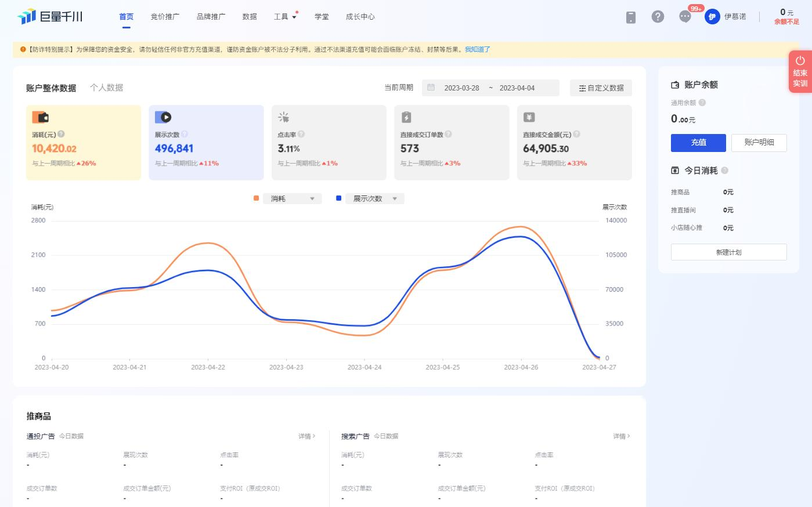Open help question mark icon
812x507 pixels.
[658, 17]
